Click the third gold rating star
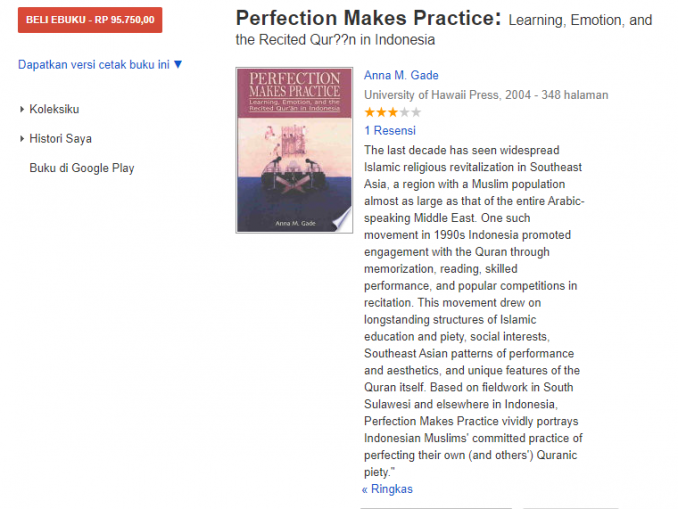Image resolution: width=678 pixels, height=509 pixels. point(393,113)
